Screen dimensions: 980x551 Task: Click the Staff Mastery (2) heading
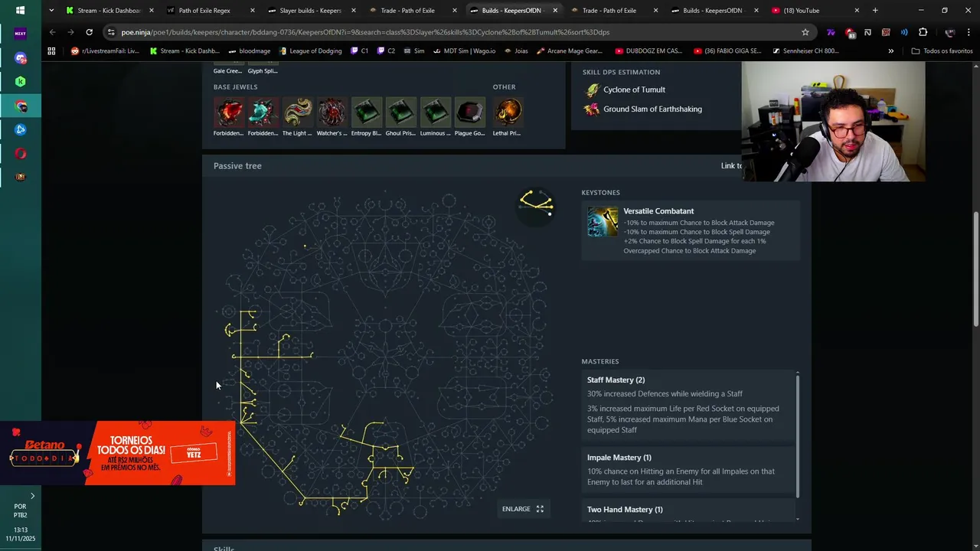(x=616, y=380)
